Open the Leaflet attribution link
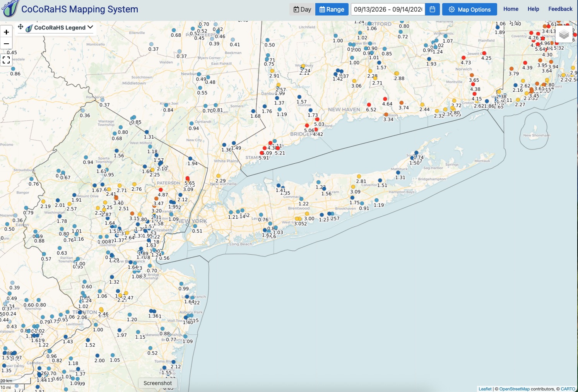This screenshot has height=392, width=578. point(485,389)
